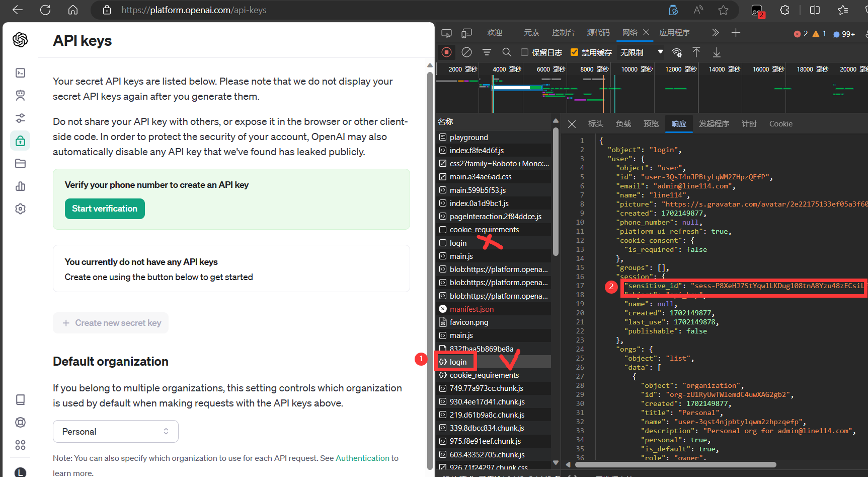
Task: Add new DevTools tab plus icon
Action: (736, 33)
